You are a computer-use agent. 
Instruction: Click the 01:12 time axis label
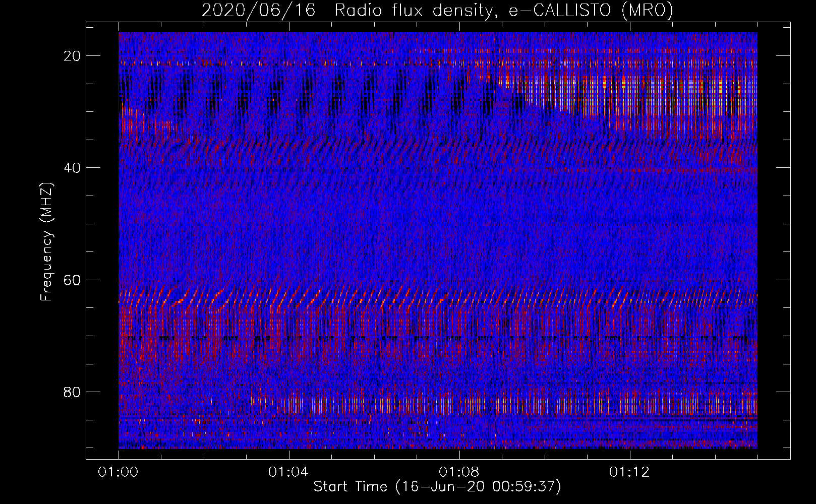pos(629,472)
